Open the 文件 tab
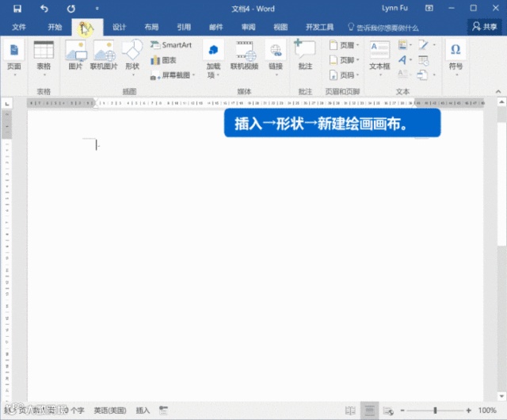The height and width of the screenshot is (420, 507). coord(19,27)
